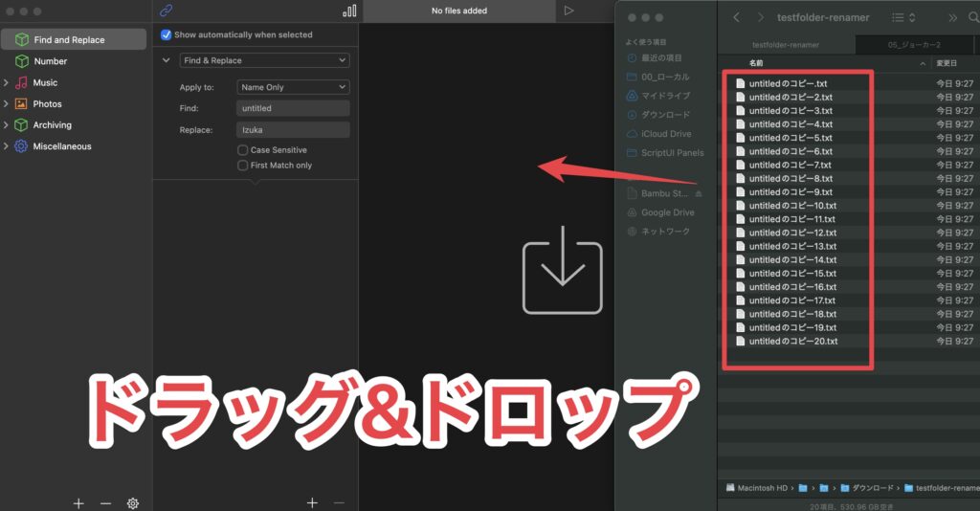The height and width of the screenshot is (511, 980).
Task: Expand the Music preset group
Action: 7,83
